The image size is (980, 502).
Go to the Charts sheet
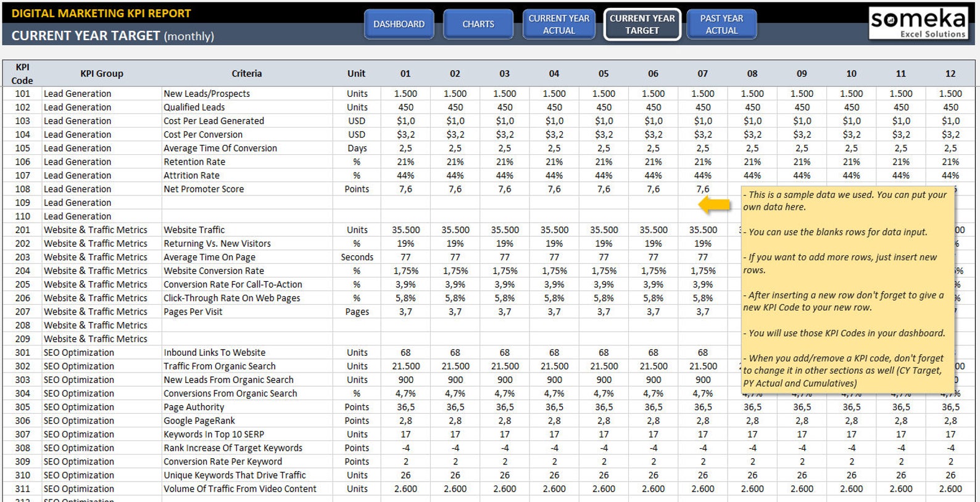478,24
